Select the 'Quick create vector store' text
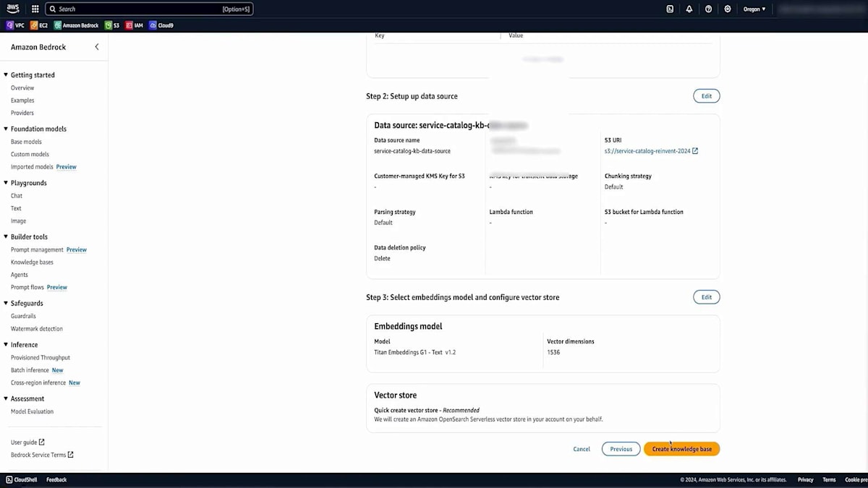The image size is (868, 488). (x=407, y=411)
